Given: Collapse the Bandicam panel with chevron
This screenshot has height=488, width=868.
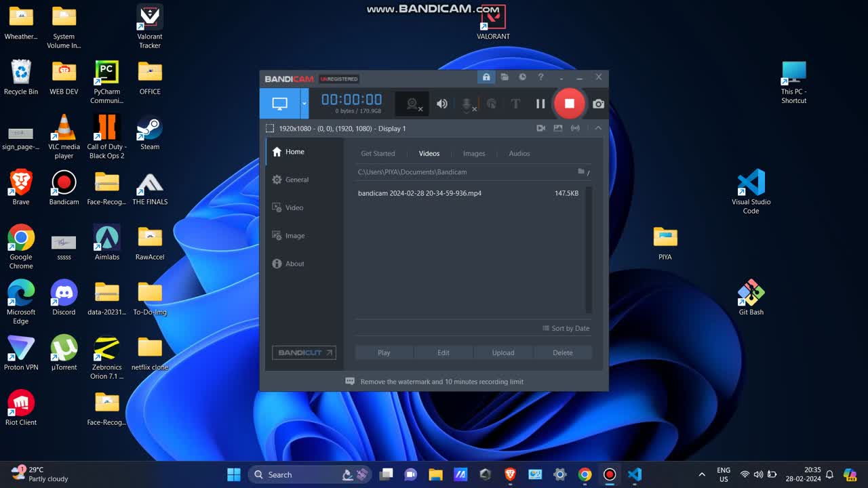Looking at the screenshot, I should 598,128.
